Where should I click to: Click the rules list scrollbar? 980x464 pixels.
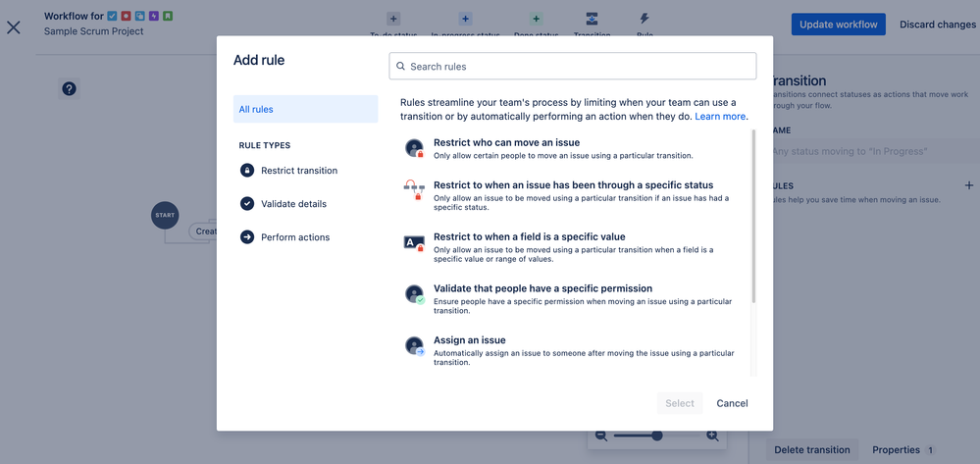(x=753, y=217)
